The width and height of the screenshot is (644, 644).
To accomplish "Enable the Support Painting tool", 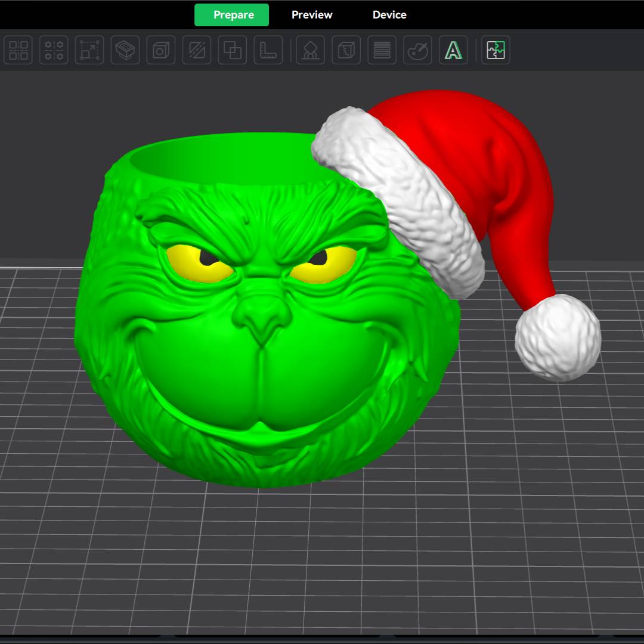I will pyautogui.click(x=310, y=50).
